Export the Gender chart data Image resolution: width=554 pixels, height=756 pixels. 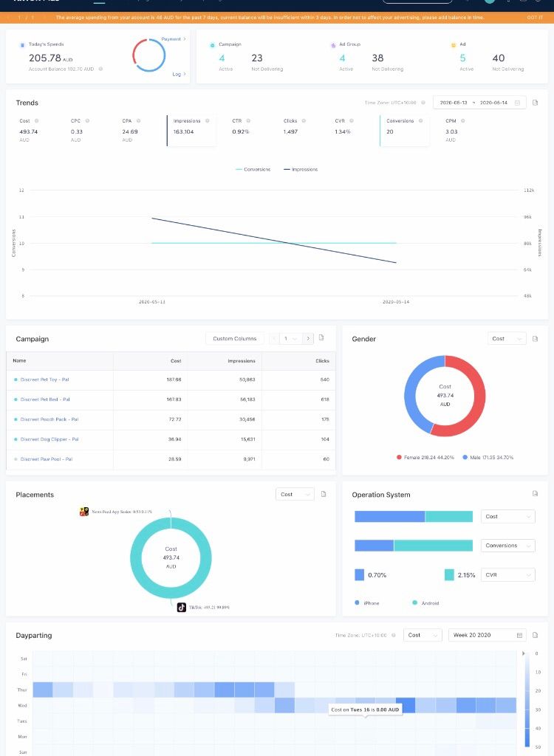[x=535, y=339]
